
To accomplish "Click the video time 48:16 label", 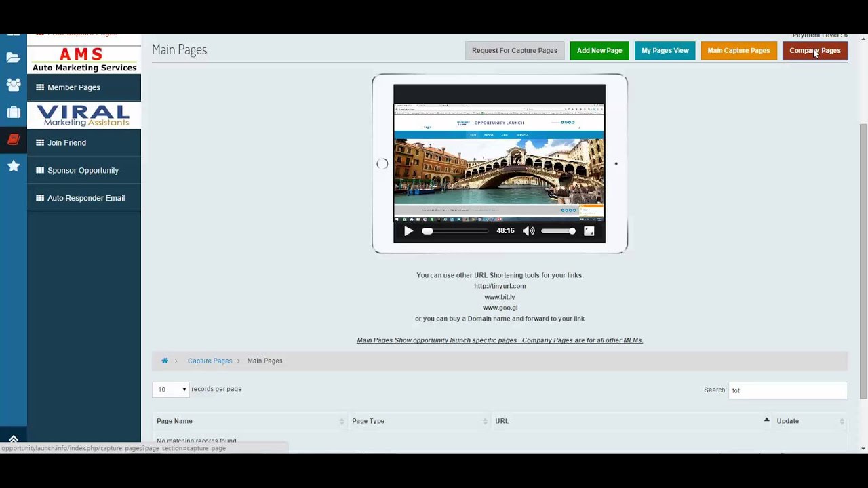I will [505, 231].
